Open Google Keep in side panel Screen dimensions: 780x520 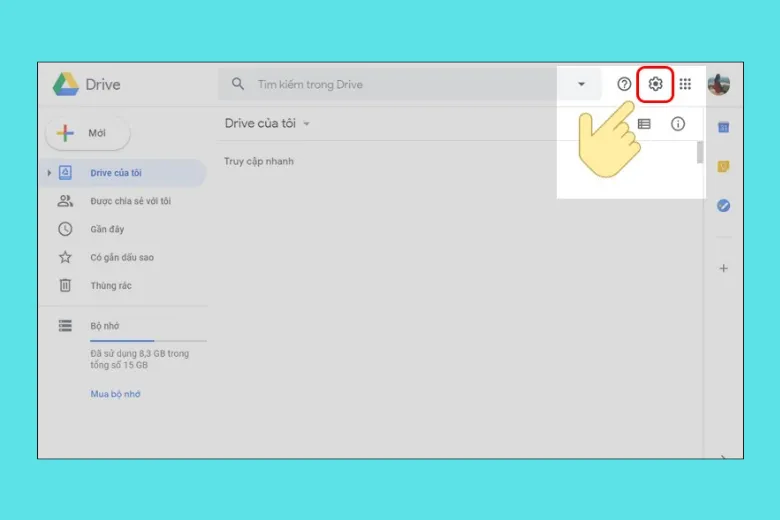pyautogui.click(x=723, y=166)
